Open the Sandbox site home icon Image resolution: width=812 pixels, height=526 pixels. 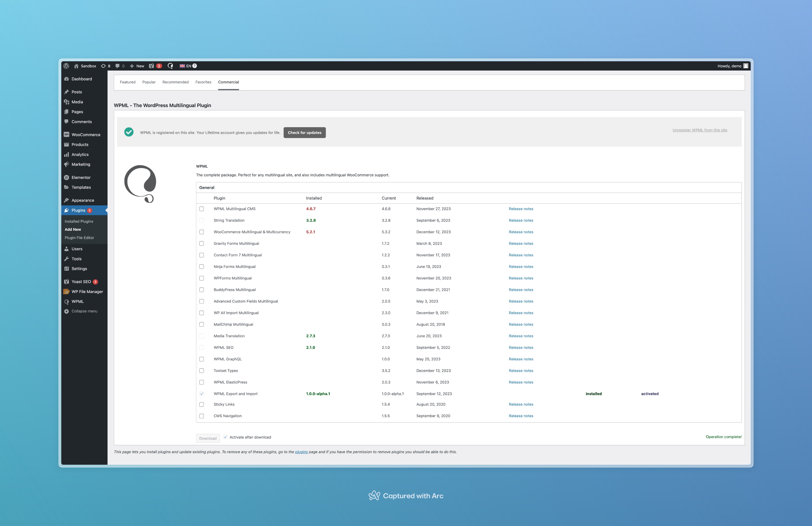point(76,66)
